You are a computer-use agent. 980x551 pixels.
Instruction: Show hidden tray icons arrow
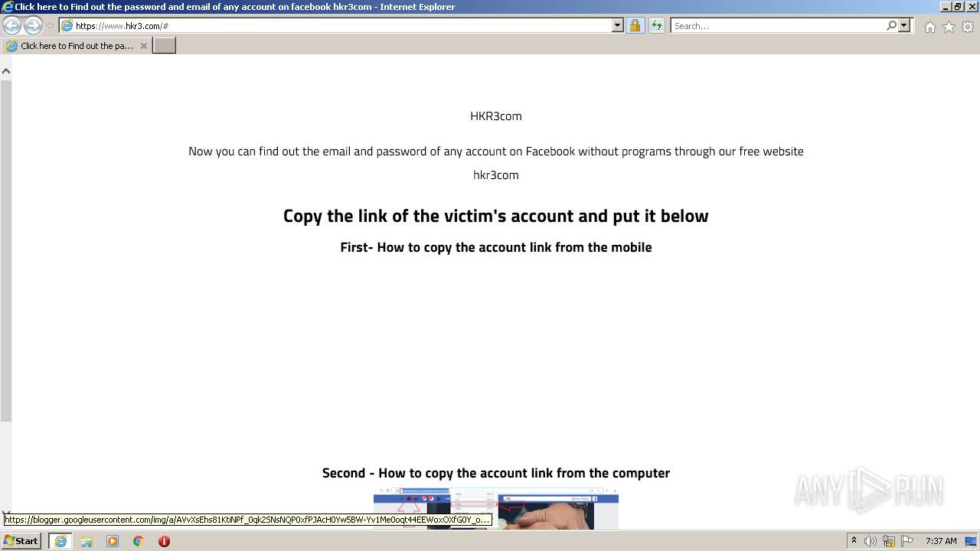pos(854,541)
